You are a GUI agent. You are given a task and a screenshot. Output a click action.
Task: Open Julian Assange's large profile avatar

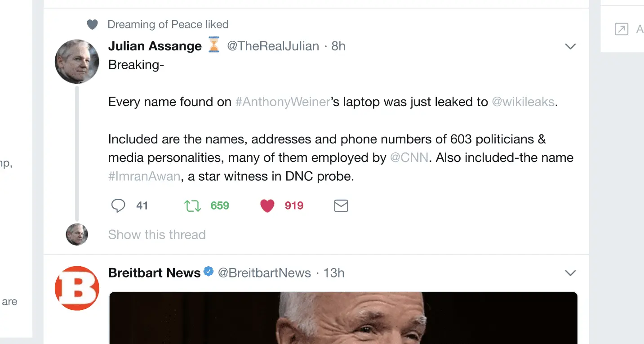77,61
